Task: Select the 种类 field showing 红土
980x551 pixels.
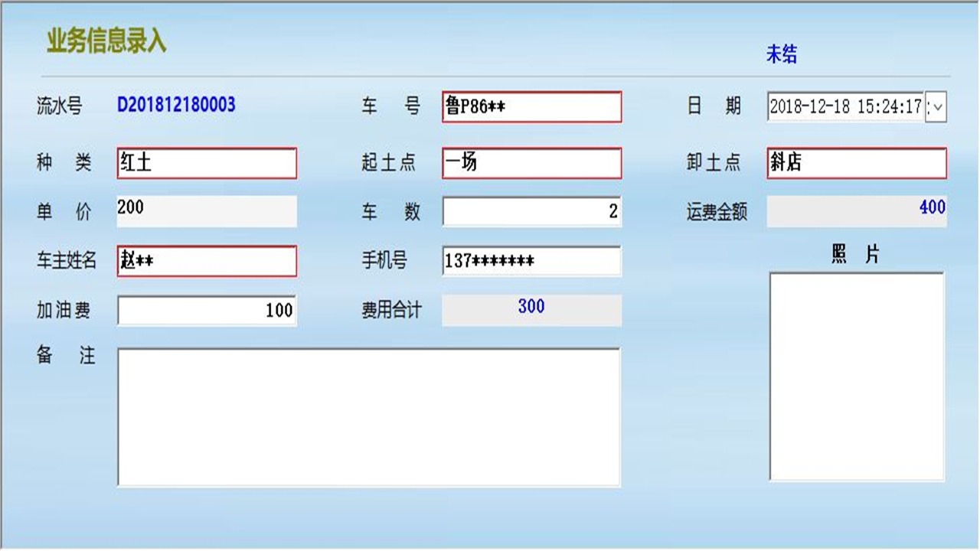Action: [x=207, y=163]
